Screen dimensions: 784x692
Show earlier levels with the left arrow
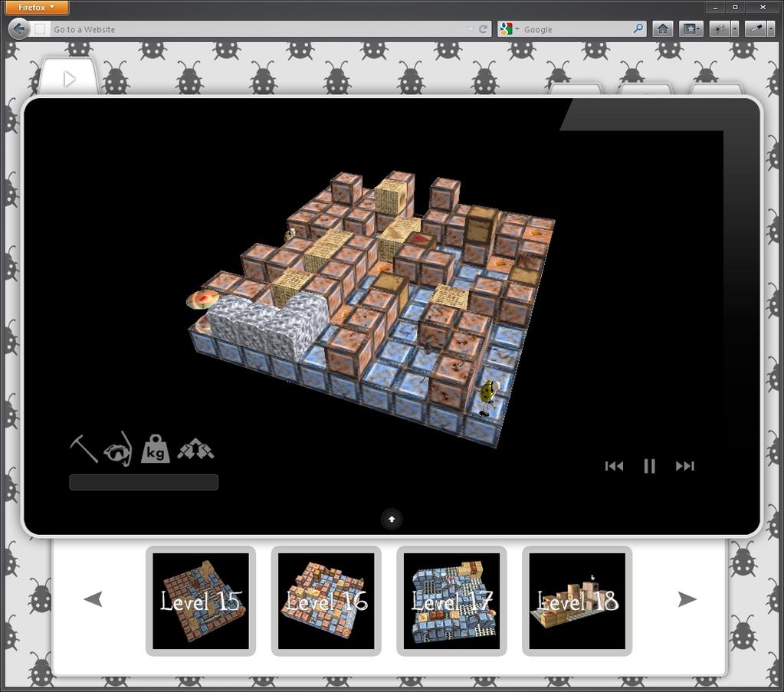click(x=93, y=599)
